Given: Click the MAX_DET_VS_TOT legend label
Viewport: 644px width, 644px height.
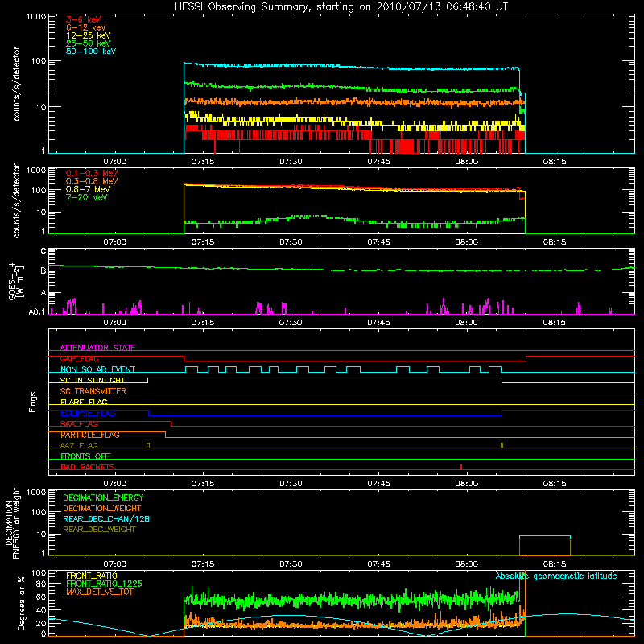Looking at the screenshot, I should [x=99, y=592].
